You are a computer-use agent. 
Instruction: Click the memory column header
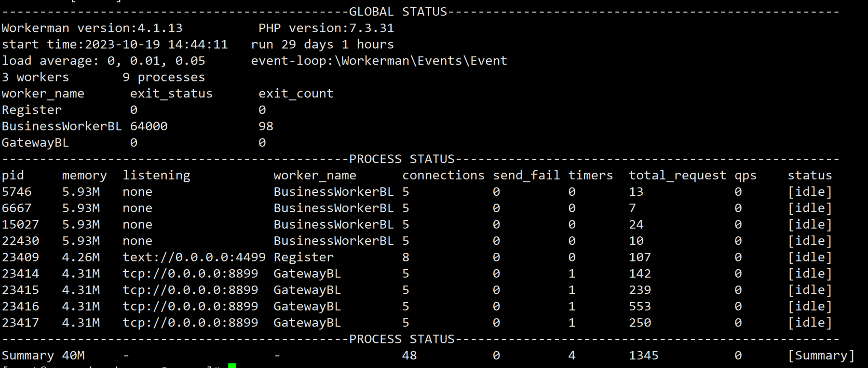click(x=84, y=176)
